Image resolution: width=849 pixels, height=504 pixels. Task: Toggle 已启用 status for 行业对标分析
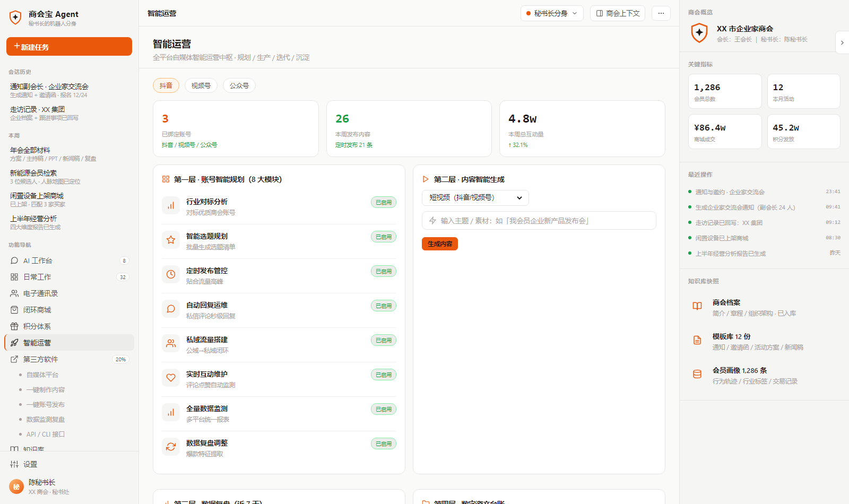click(384, 202)
